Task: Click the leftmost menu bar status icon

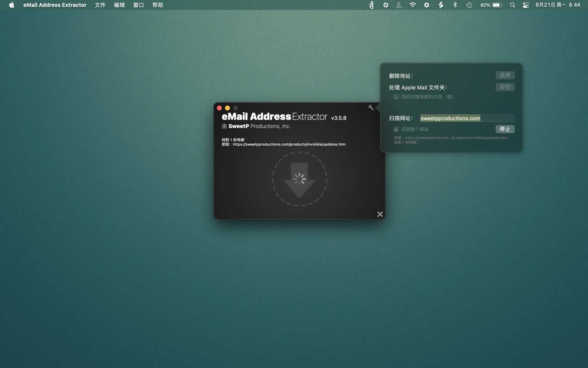Action: (x=371, y=5)
